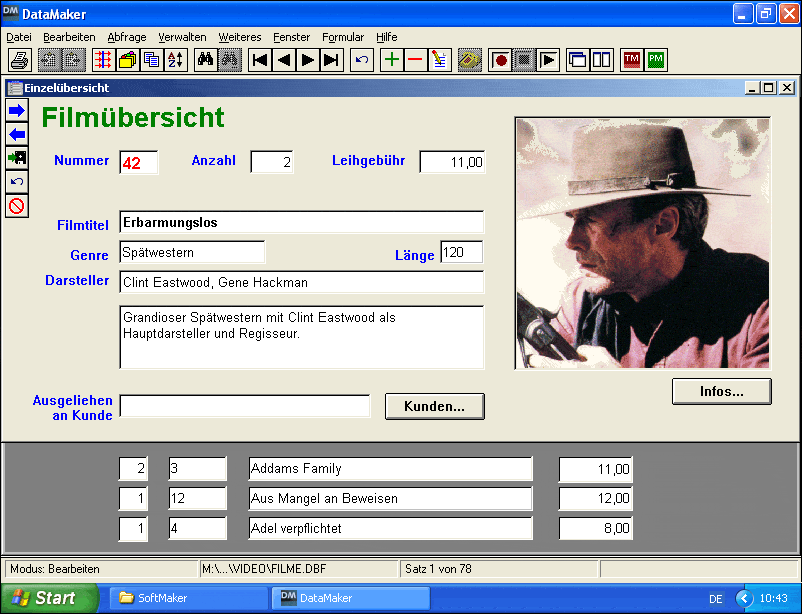
Task: Click the Windows Start button
Action: [x=49, y=598]
